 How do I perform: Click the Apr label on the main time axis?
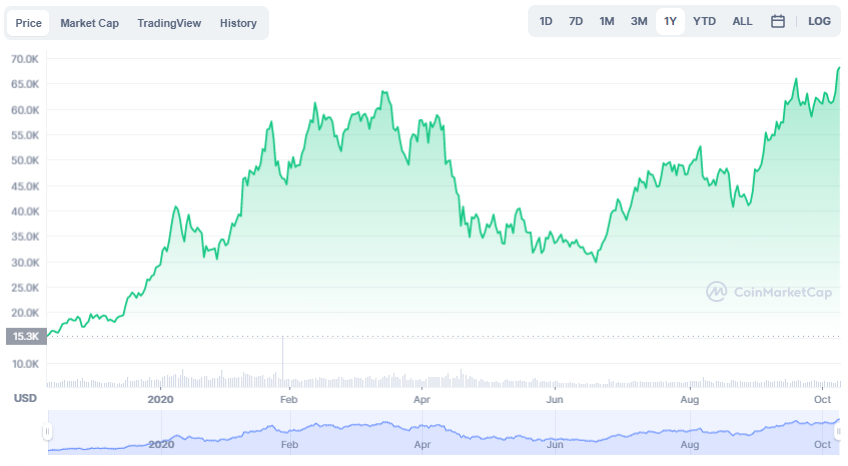[422, 400]
